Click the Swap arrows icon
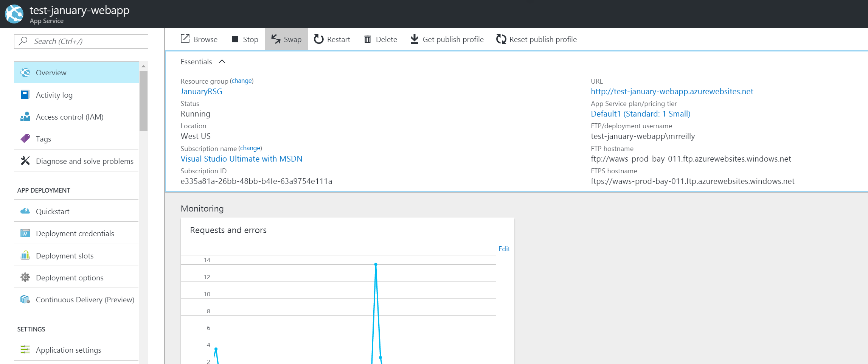Viewport: 868px width, 364px height. (276, 39)
